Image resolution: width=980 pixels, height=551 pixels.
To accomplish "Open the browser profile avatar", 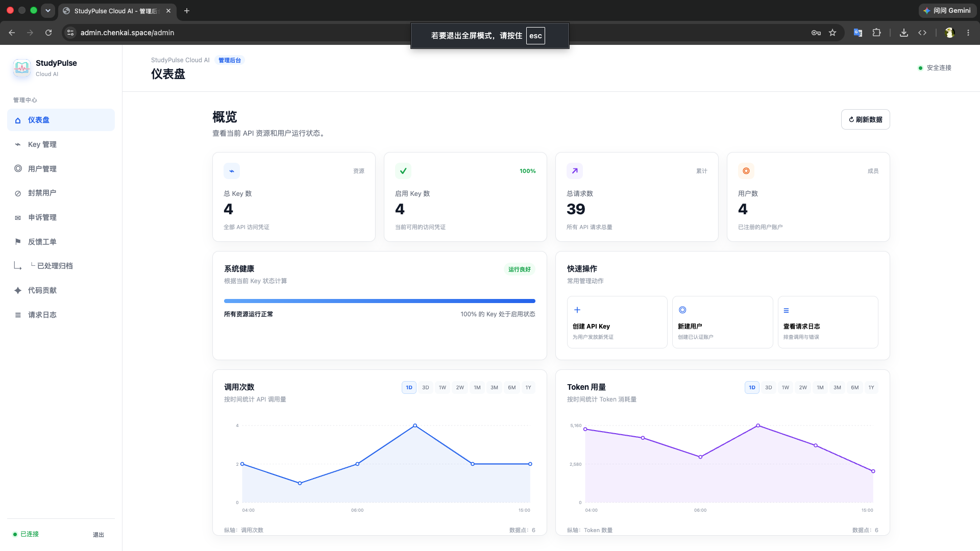I will [950, 33].
